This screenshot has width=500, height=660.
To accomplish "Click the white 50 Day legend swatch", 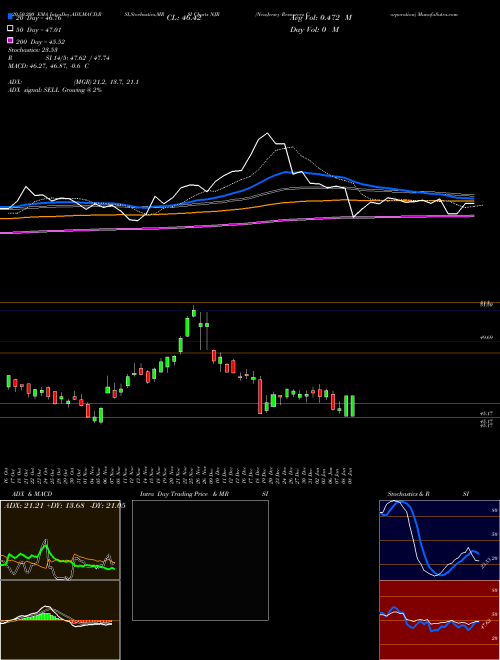I will coord(10,29).
